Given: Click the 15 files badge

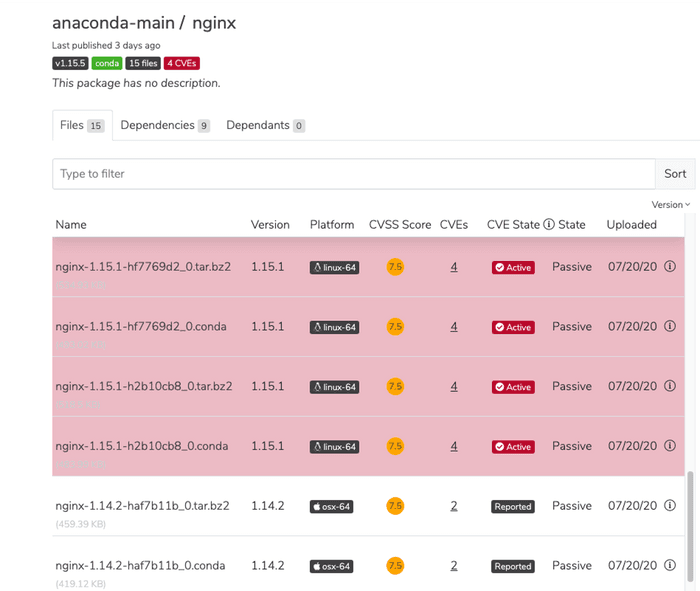Looking at the screenshot, I should click(143, 63).
